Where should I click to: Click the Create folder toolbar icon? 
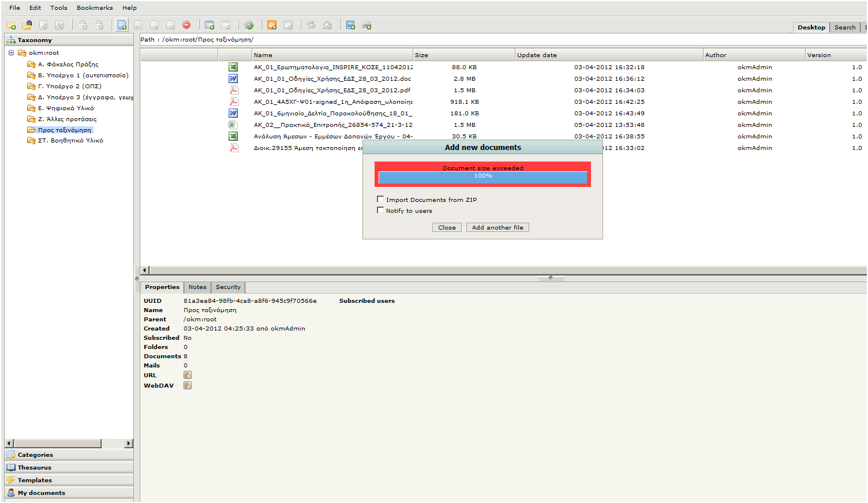tap(11, 25)
